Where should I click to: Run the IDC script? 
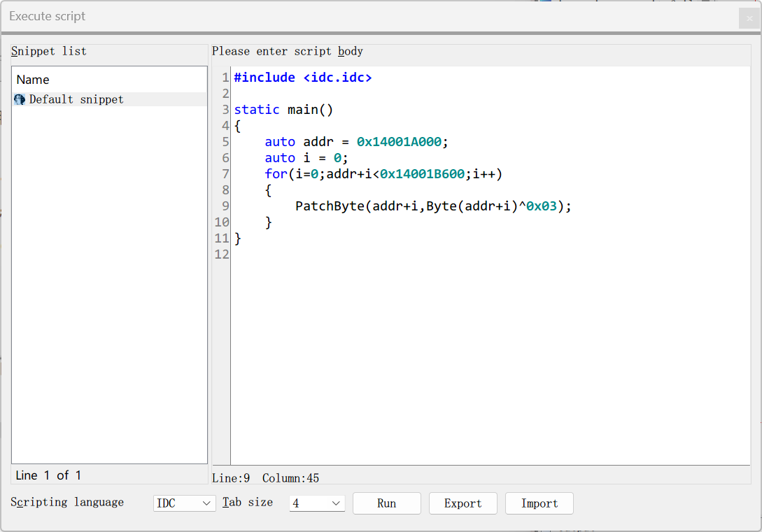click(387, 503)
